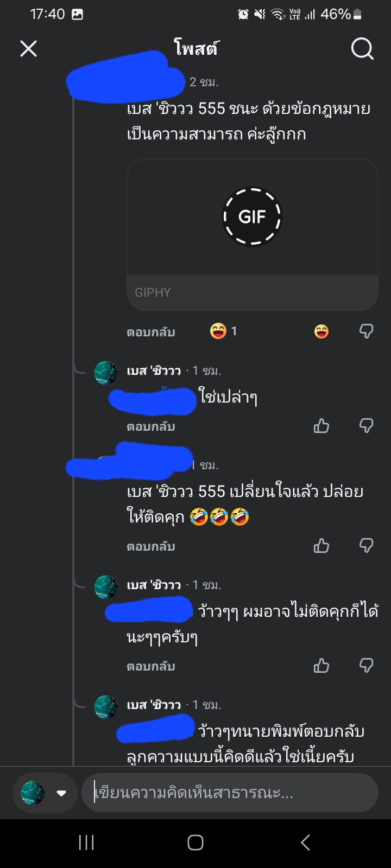Like the 'ใช่เปล่าๆ' reply

(x=321, y=426)
